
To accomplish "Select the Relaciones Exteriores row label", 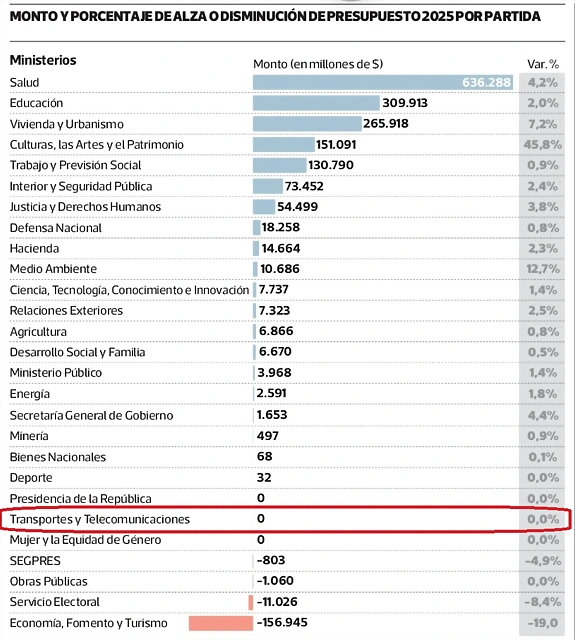I will 66,311.
